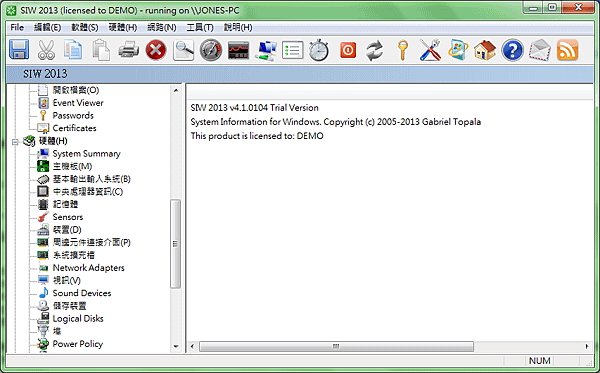Select 基本輸出輸入系統(B) in the tree

91,179
